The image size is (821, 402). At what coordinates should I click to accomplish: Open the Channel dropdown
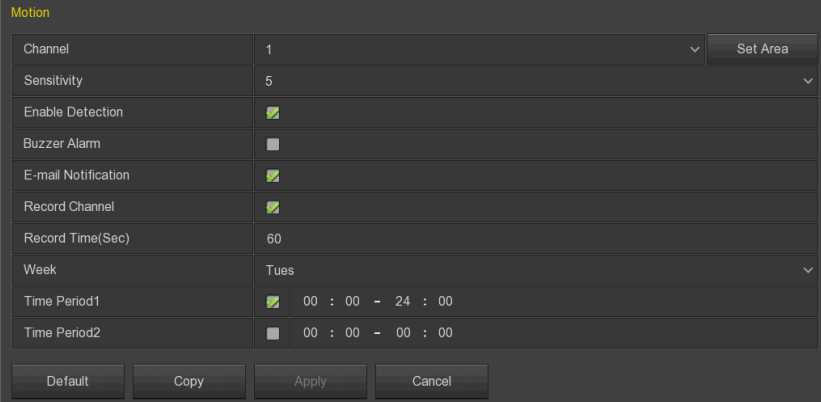[480, 49]
